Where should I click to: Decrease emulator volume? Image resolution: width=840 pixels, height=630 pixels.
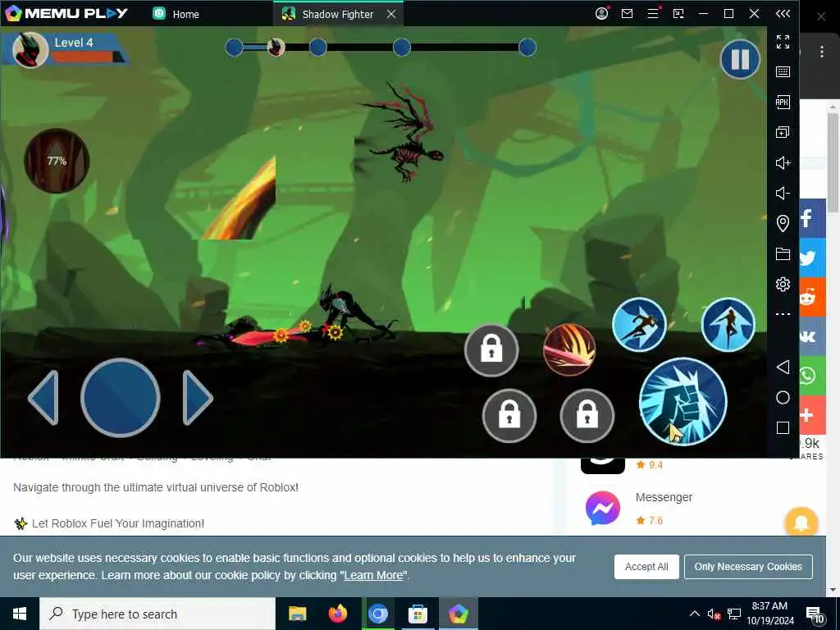click(x=783, y=193)
